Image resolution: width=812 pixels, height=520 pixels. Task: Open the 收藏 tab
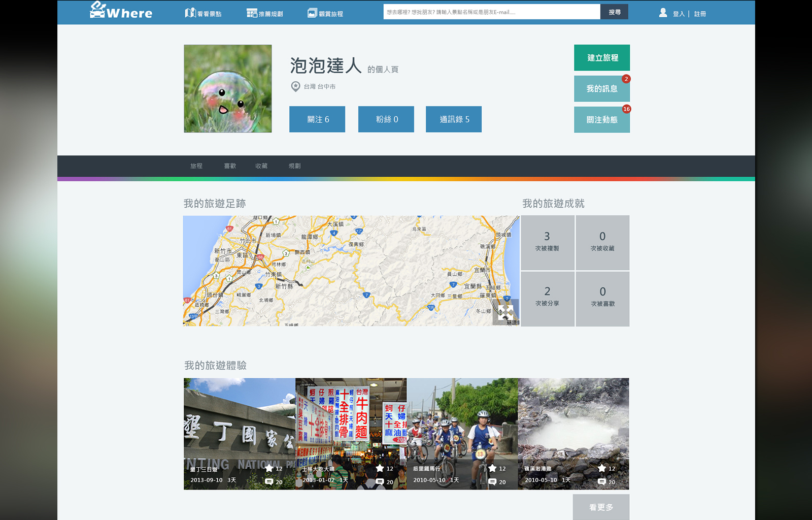click(261, 166)
